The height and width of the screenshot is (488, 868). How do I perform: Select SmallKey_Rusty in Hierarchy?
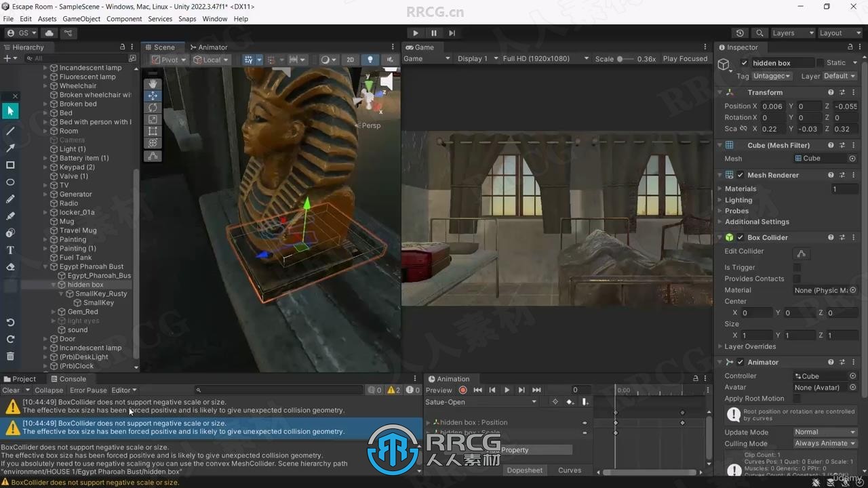(x=101, y=293)
